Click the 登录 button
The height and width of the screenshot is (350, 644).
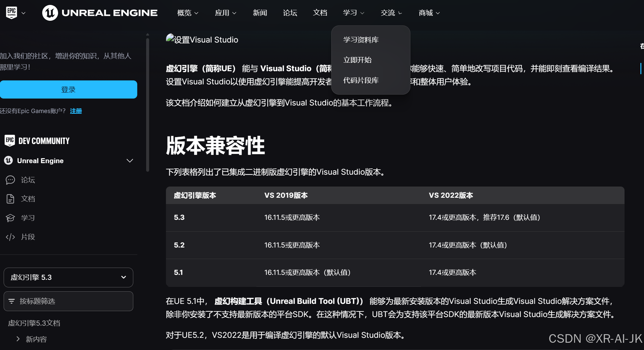69,90
